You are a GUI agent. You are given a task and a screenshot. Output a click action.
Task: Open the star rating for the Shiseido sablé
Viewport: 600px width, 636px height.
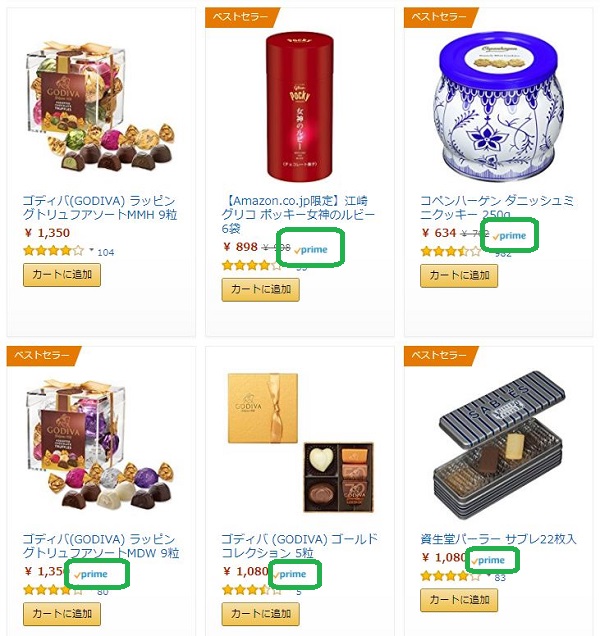451,576
